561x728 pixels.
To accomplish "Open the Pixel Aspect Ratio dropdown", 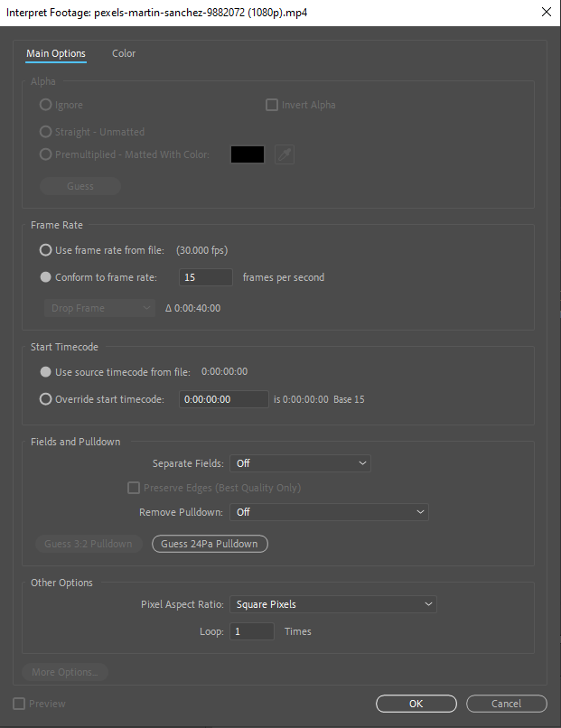I will click(x=333, y=604).
